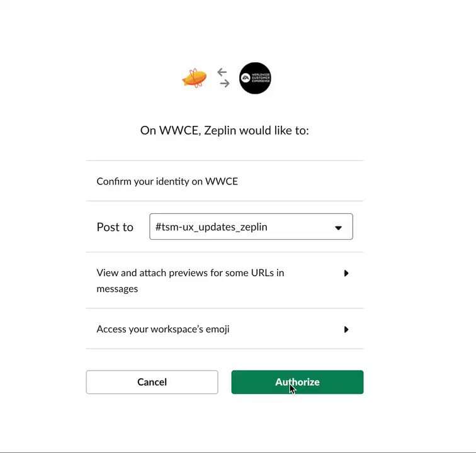Image resolution: width=476 pixels, height=453 pixels.
Task: Open the Post to dropdown caret
Action: pyautogui.click(x=339, y=228)
